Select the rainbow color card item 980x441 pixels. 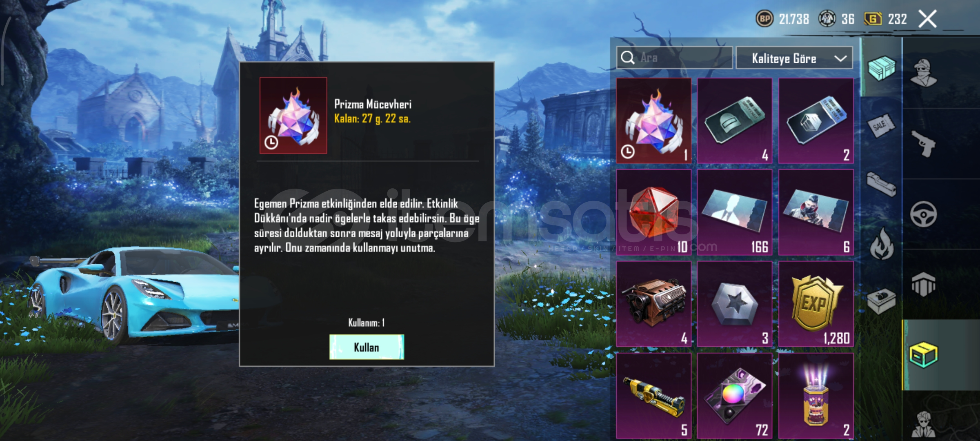tap(735, 396)
